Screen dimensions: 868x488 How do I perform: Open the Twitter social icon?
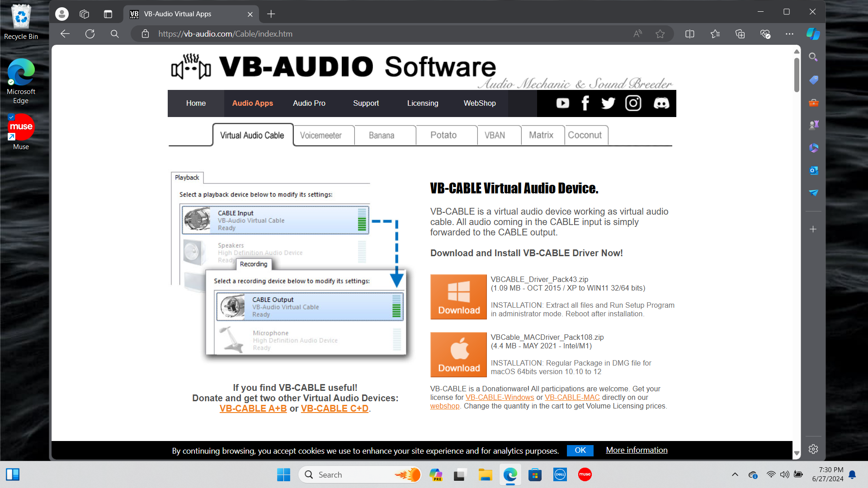pyautogui.click(x=608, y=103)
